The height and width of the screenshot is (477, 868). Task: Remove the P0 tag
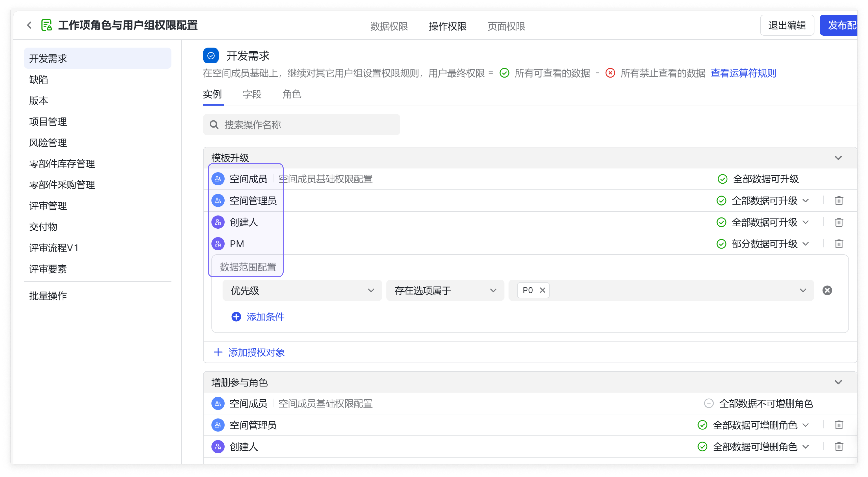(x=542, y=290)
